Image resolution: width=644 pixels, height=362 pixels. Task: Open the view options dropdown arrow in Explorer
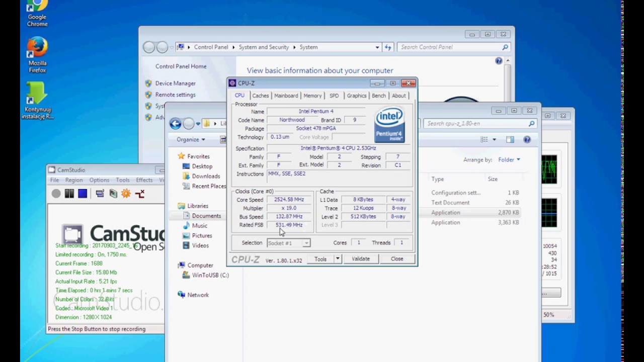(x=494, y=139)
